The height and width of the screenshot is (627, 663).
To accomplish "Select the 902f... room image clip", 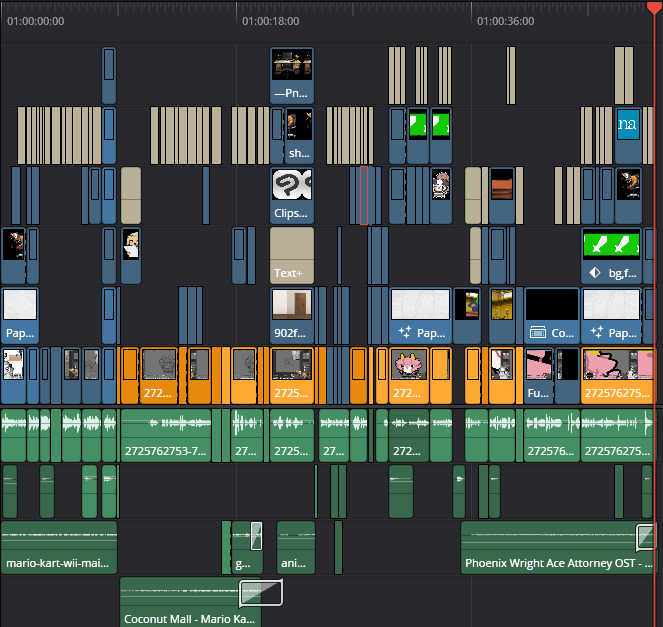I will (292, 315).
